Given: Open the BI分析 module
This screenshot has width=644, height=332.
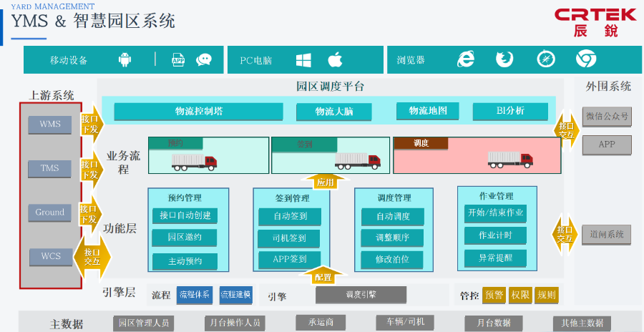Looking at the screenshot, I should click(x=510, y=111).
